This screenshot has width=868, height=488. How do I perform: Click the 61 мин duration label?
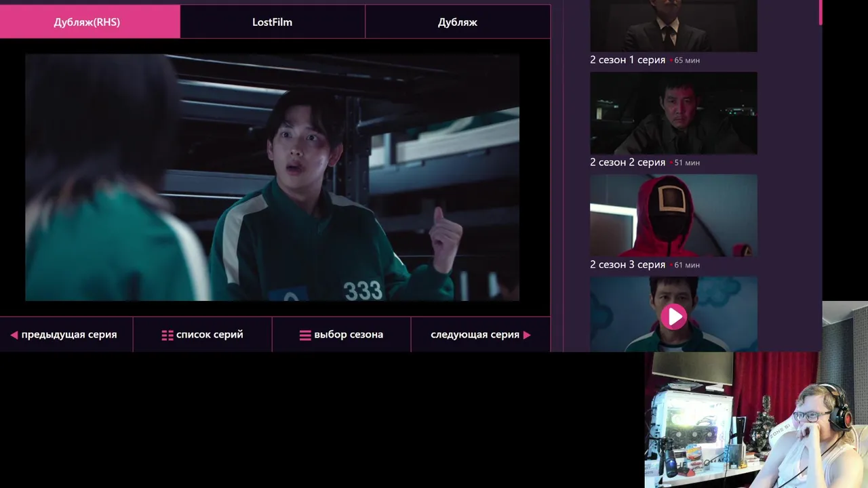[x=687, y=265]
